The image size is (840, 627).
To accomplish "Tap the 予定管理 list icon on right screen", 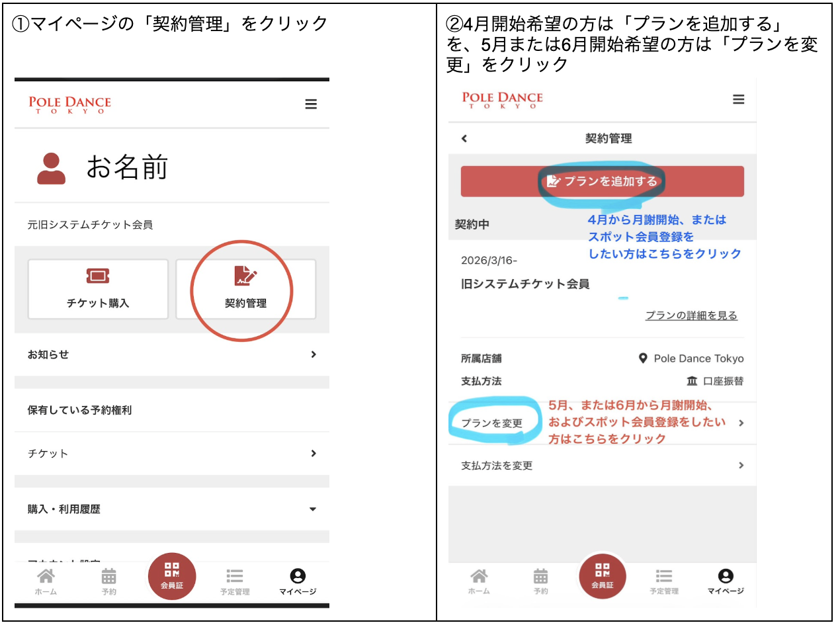I will tap(664, 576).
